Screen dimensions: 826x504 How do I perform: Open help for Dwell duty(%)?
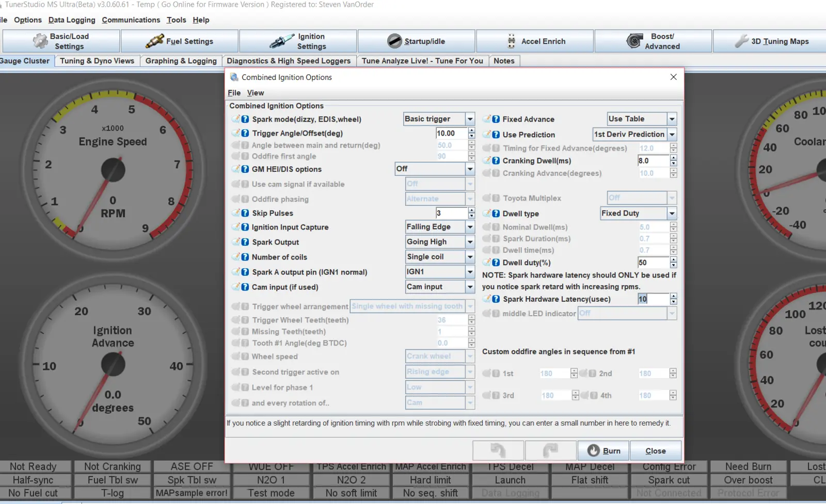(496, 263)
